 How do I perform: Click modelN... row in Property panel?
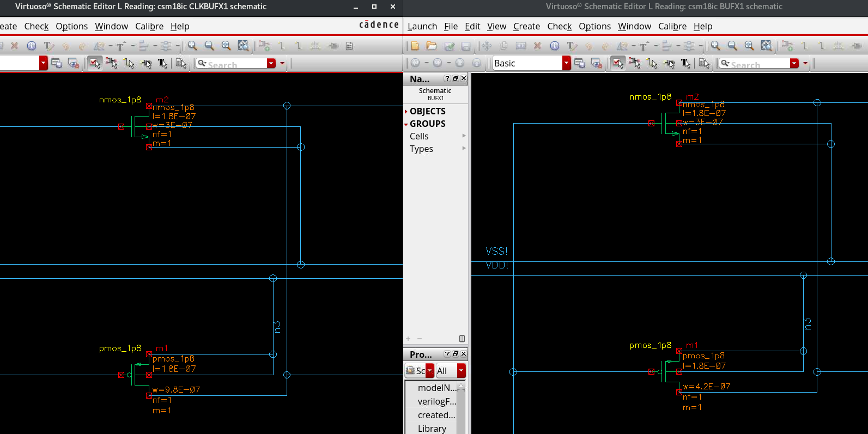pos(431,388)
